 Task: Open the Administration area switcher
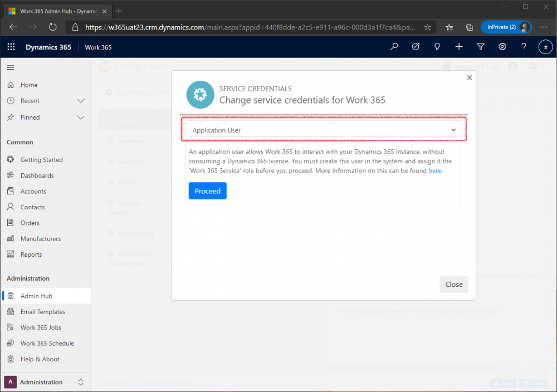click(x=45, y=382)
